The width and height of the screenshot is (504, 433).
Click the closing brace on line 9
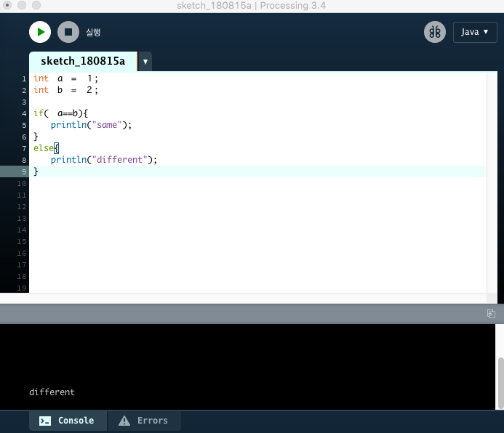pos(36,171)
